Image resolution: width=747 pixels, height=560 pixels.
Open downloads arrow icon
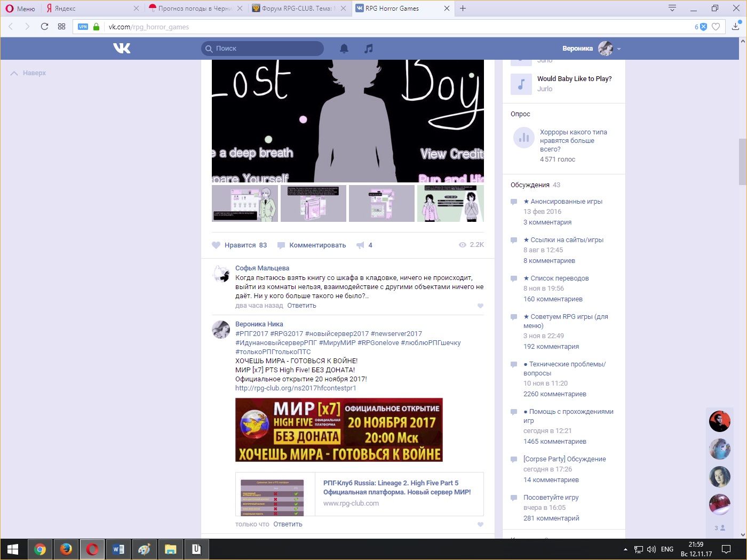[735, 26]
